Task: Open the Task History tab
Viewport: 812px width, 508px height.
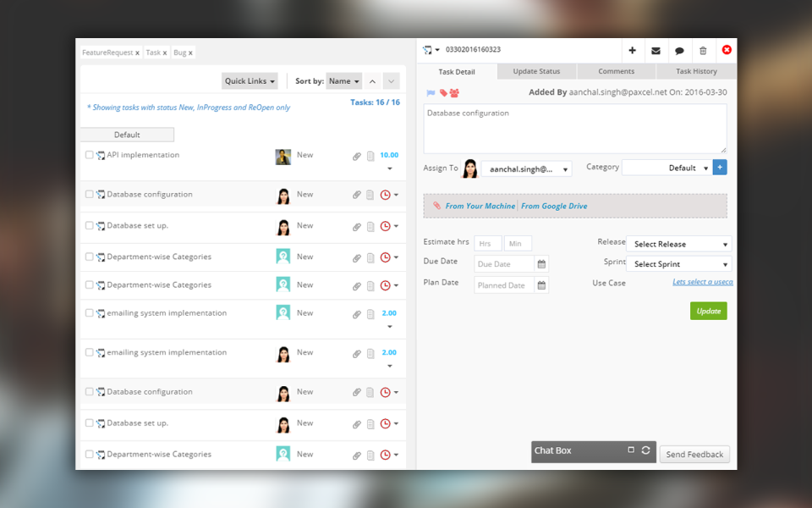Action: pyautogui.click(x=696, y=71)
